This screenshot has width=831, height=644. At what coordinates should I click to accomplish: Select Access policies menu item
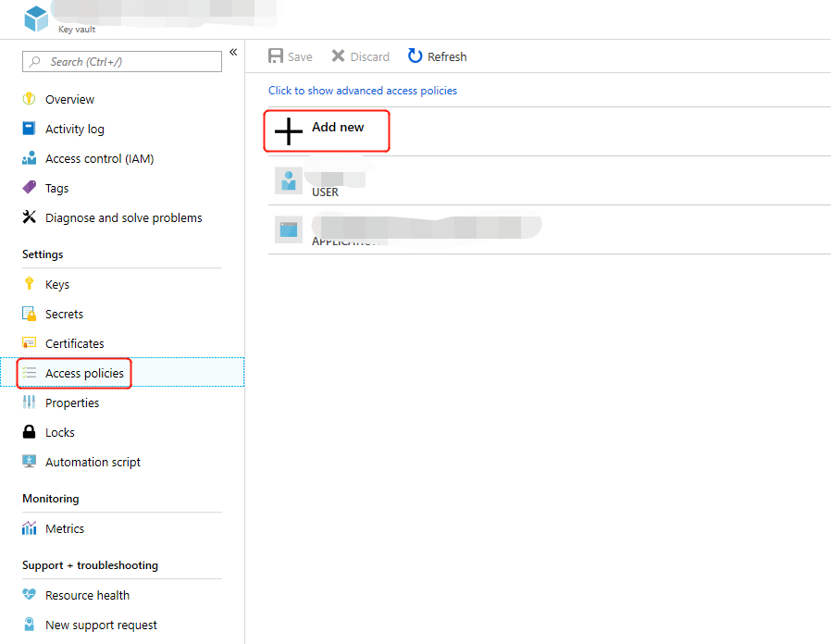click(122, 372)
